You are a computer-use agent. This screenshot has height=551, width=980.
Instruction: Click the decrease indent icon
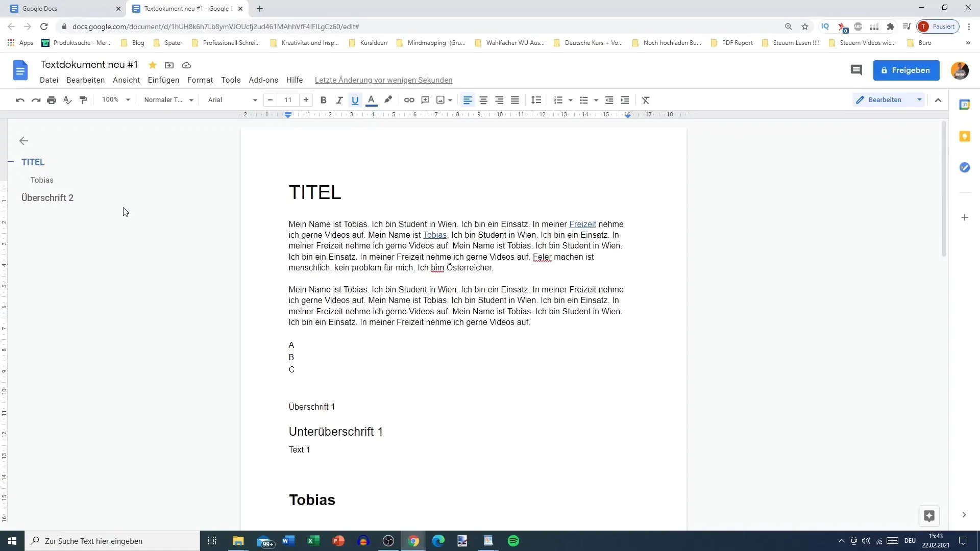point(609,99)
